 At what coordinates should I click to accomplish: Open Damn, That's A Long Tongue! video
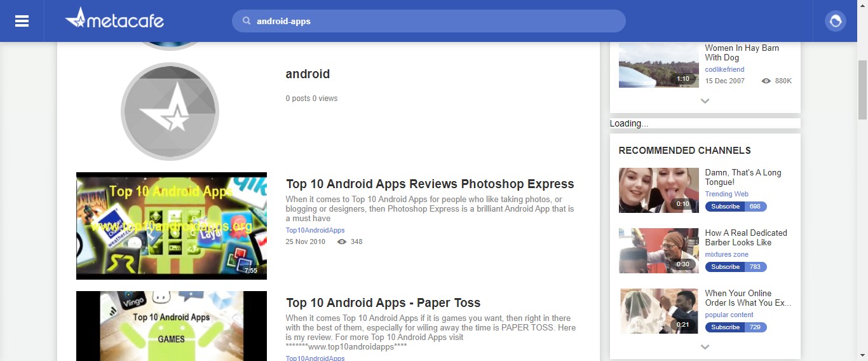pyautogui.click(x=743, y=177)
